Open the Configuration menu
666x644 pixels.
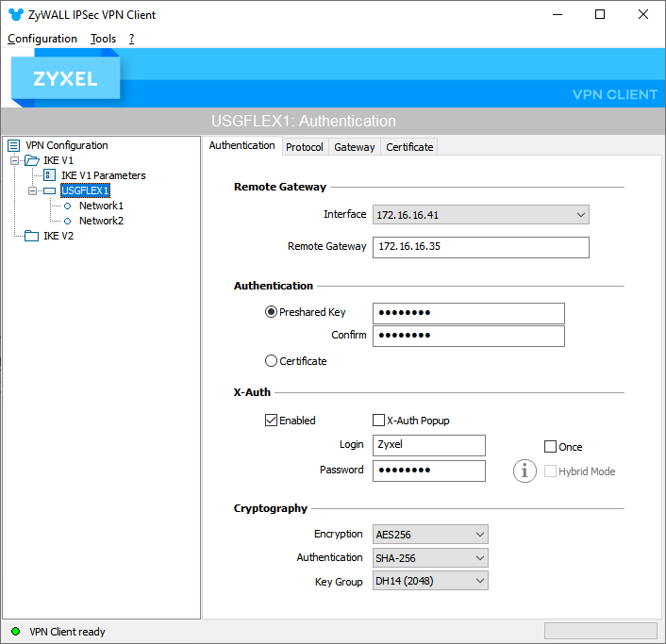click(x=42, y=39)
